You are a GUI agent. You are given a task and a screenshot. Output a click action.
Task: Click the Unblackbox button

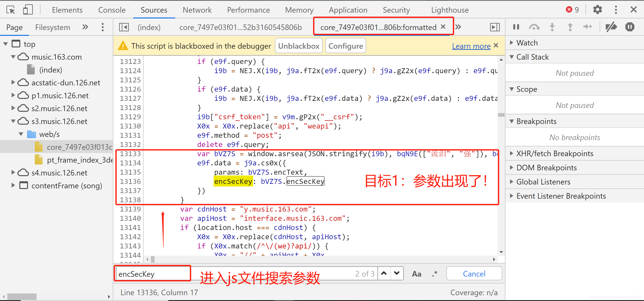[x=299, y=46]
